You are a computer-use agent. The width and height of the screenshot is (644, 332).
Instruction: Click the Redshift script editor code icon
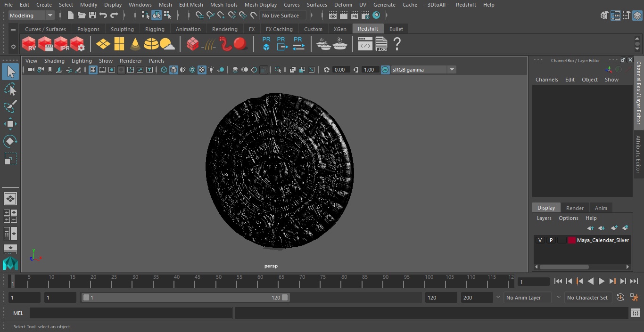[x=365, y=44]
